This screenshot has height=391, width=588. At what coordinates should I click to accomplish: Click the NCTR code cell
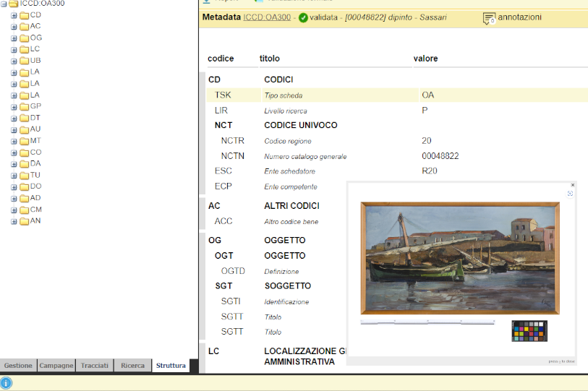pyautogui.click(x=232, y=141)
